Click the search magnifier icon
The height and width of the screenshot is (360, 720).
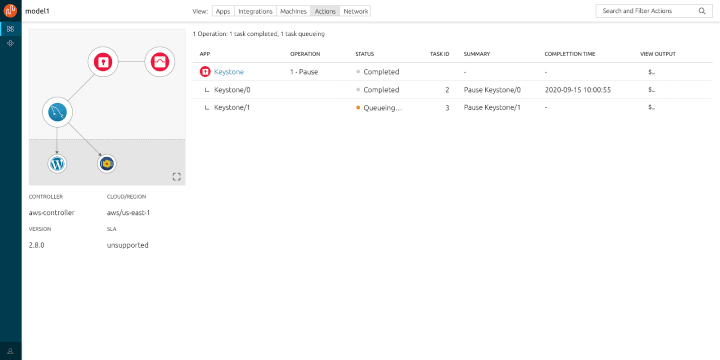(x=702, y=11)
